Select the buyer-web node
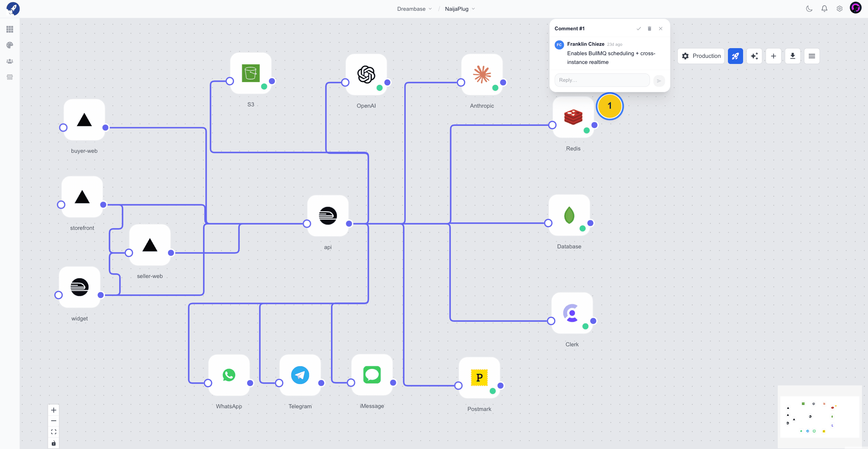This screenshot has height=449, width=868. coord(84,119)
